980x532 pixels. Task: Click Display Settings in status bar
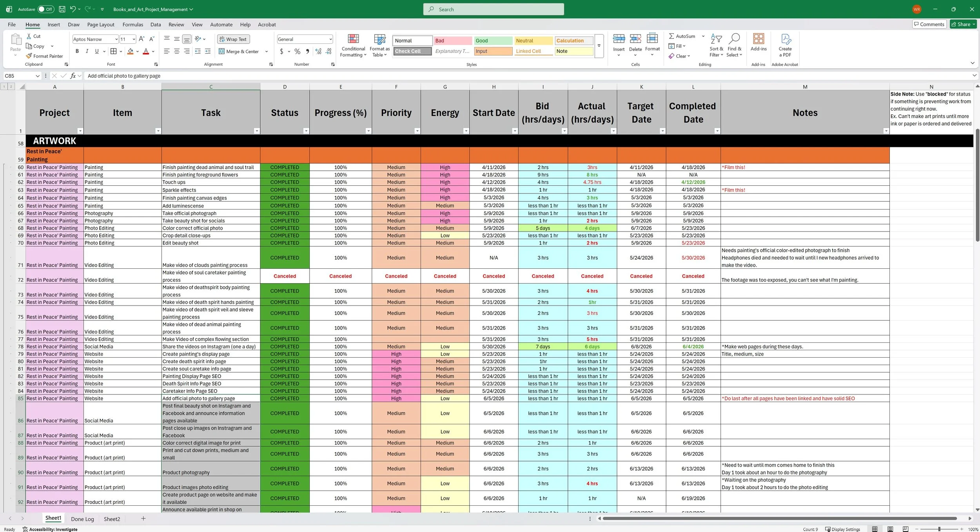coord(842,529)
